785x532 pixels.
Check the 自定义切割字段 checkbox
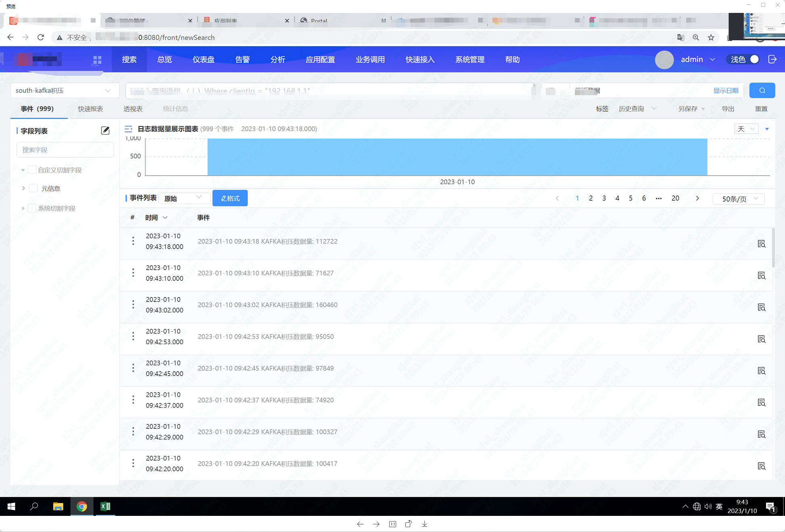tap(32, 170)
